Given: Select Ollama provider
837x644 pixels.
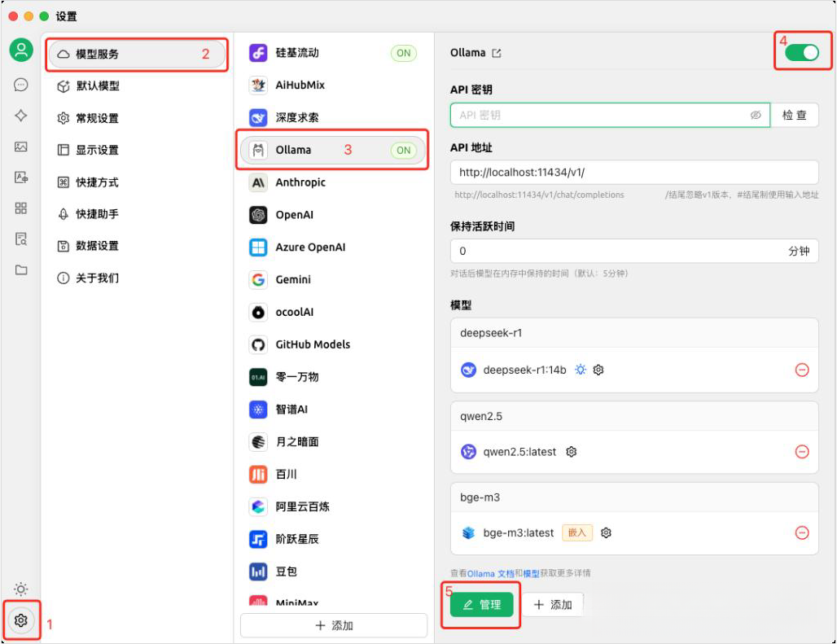Looking at the screenshot, I should (333, 150).
